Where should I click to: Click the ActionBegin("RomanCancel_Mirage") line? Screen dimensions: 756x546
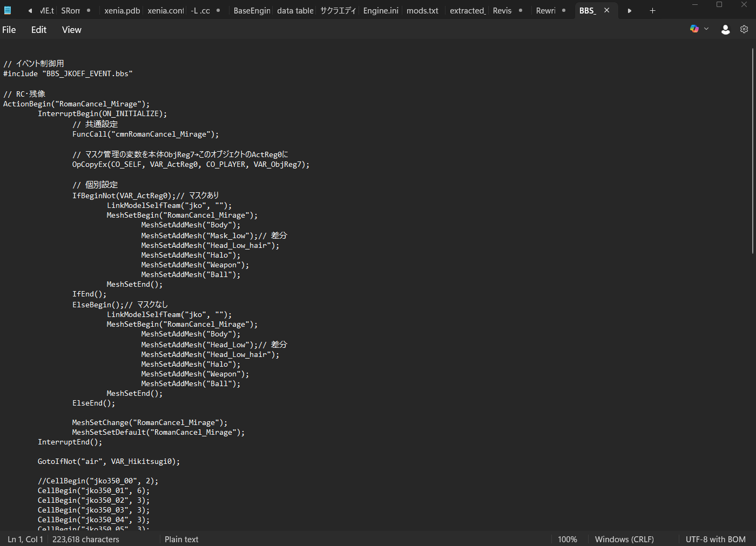tap(77, 104)
